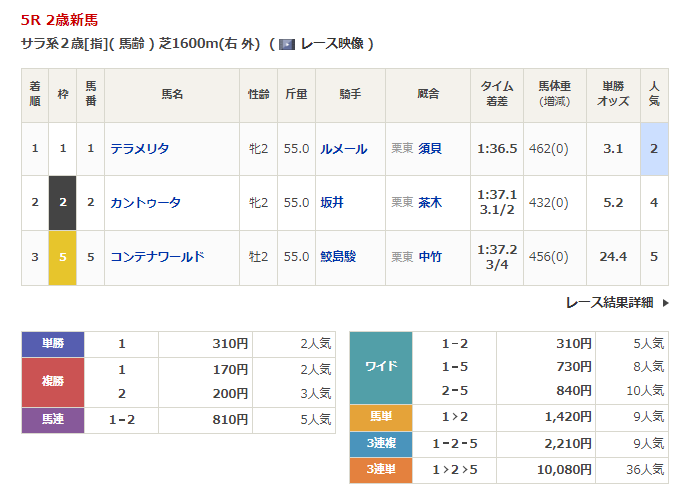Click the race video film icon
The image size is (687, 492).
(287, 44)
